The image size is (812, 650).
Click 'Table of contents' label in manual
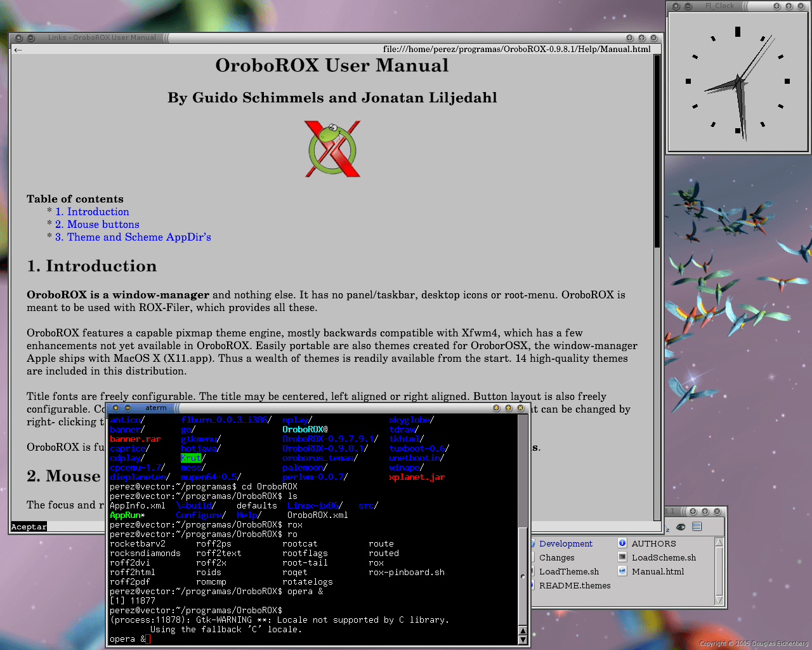point(75,199)
